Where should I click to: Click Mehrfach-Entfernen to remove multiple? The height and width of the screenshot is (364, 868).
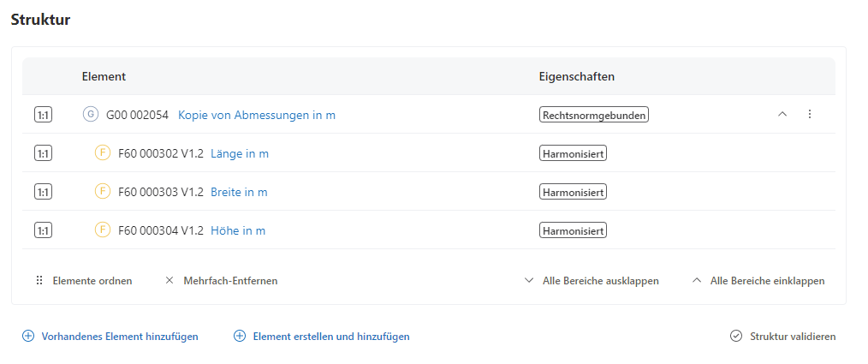(221, 281)
